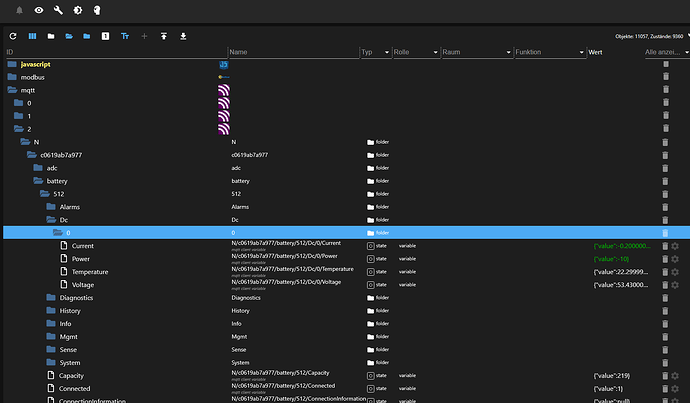Select the Current state row
This screenshot has height=403, width=690.
point(345,245)
